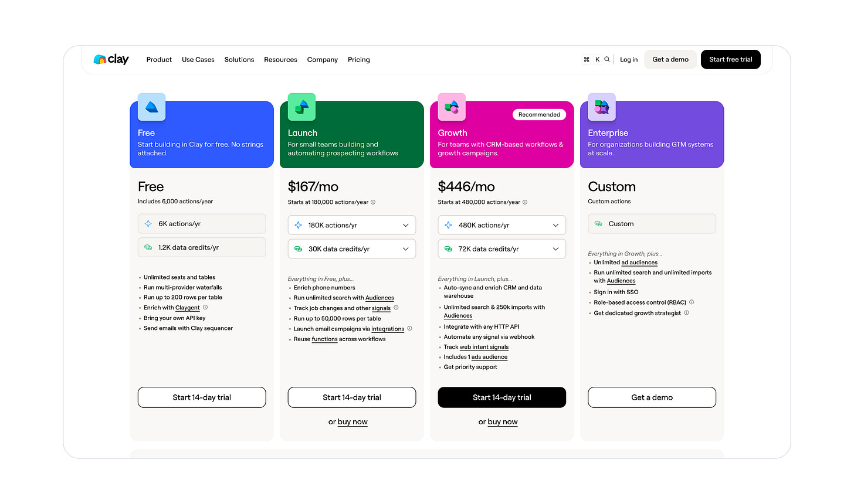Open the integrations link
Image resolution: width=854 pixels, height=504 pixels.
click(x=388, y=329)
